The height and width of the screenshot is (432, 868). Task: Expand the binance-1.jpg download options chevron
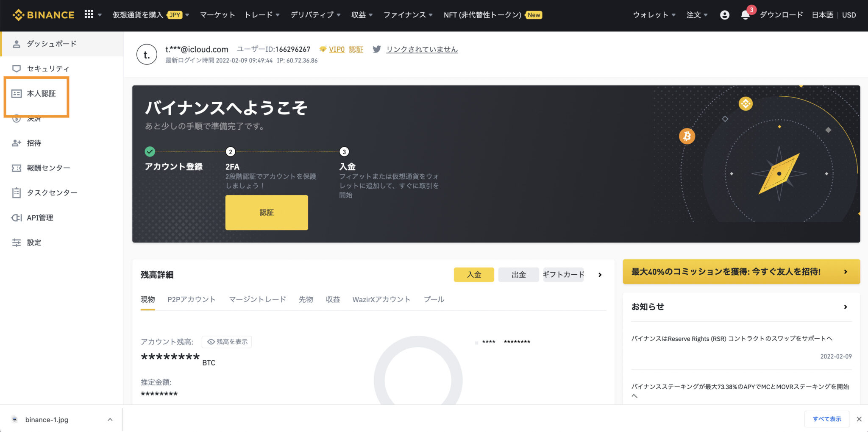point(110,420)
